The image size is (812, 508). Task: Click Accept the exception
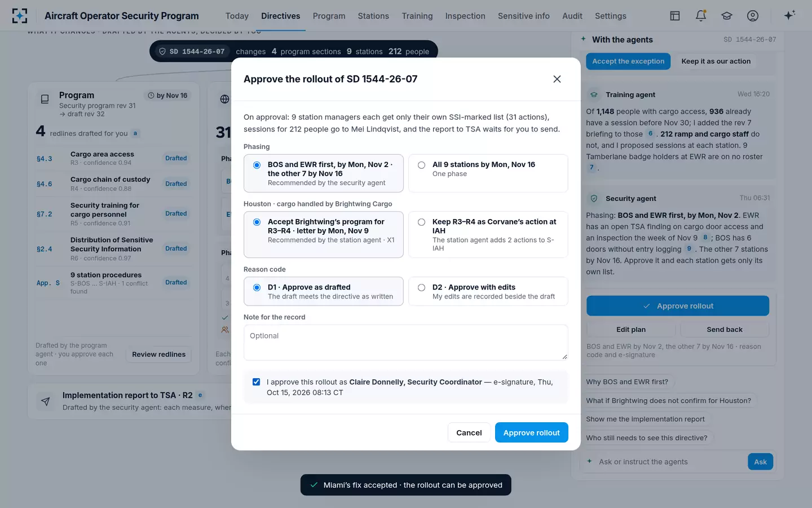click(628, 62)
